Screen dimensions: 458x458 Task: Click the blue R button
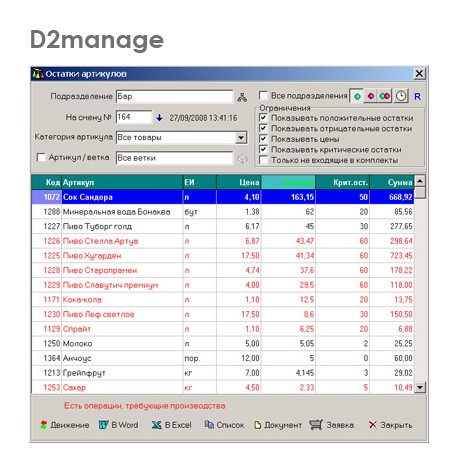[x=417, y=97]
